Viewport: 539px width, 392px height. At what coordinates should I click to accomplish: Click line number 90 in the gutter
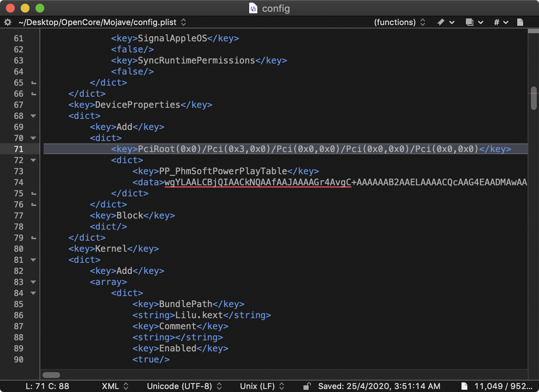coord(18,360)
